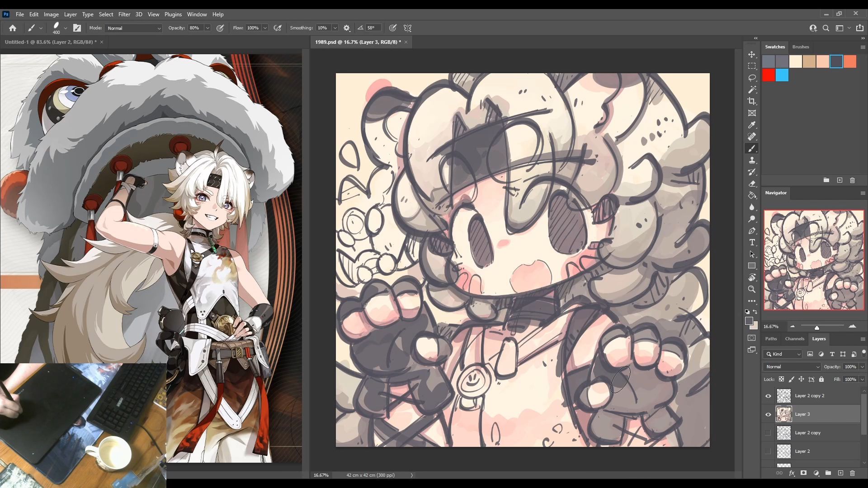Open the Plugins menu
This screenshot has height=488, width=868.
[173, 14]
